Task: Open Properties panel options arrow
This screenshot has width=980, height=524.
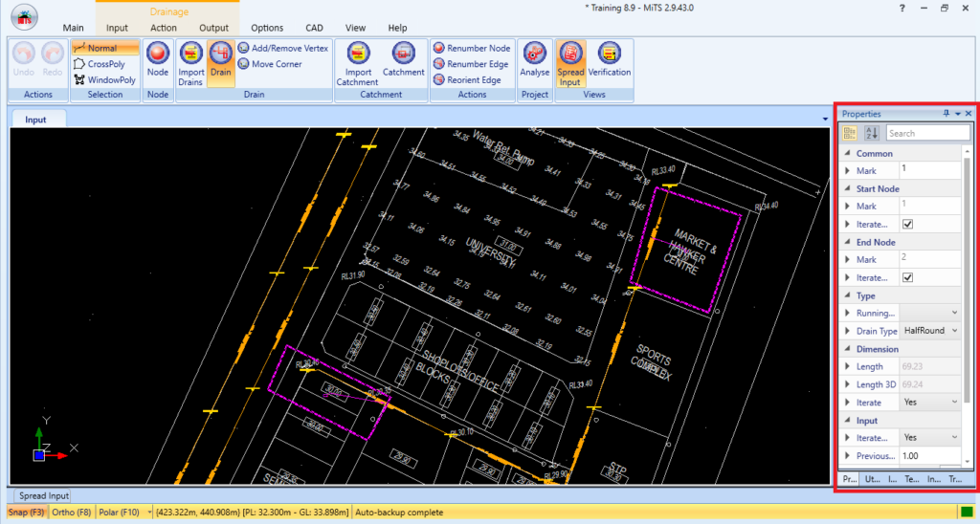Action: pos(957,114)
